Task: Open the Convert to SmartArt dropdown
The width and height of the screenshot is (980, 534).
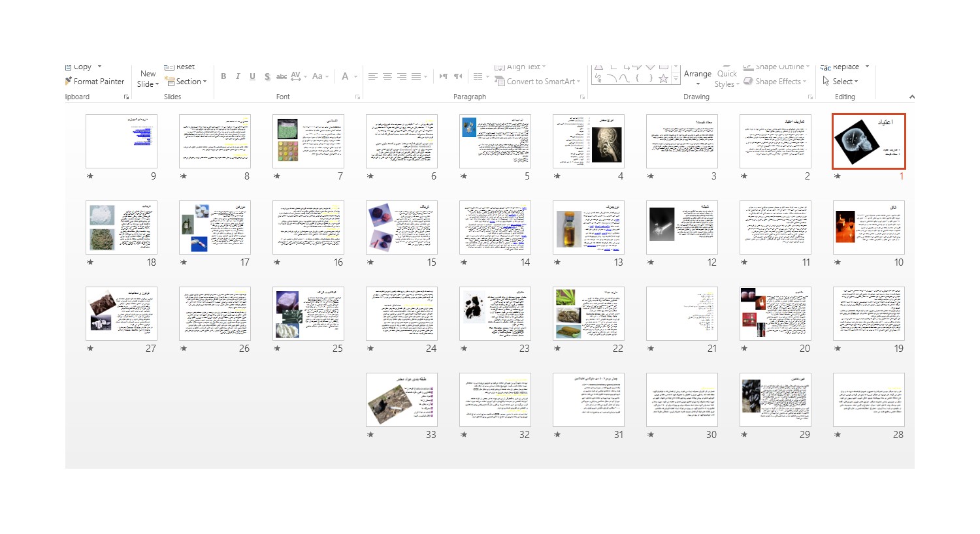Action: click(x=537, y=82)
